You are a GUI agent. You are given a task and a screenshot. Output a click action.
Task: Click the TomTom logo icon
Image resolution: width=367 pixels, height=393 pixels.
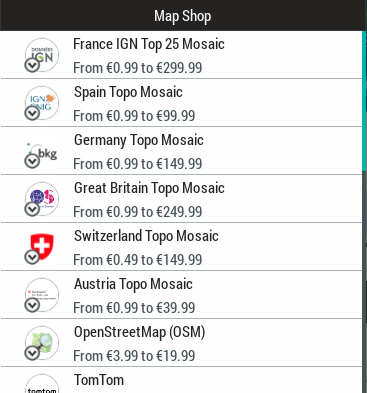(42, 384)
